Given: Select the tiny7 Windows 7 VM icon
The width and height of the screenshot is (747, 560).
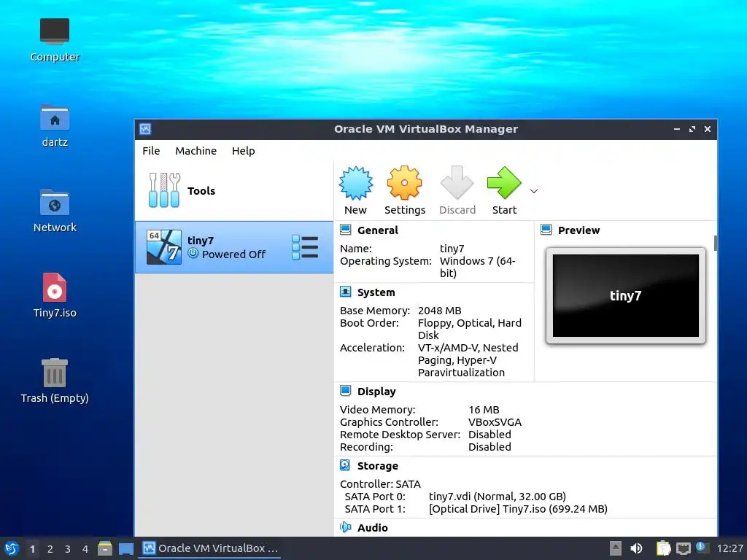Looking at the screenshot, I should click(x=164, y=247).
